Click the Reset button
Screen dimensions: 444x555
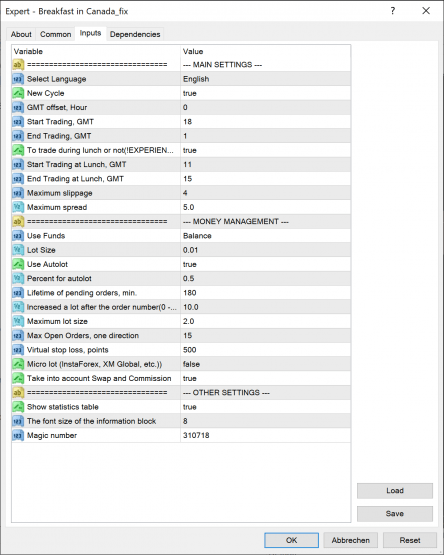410,540
